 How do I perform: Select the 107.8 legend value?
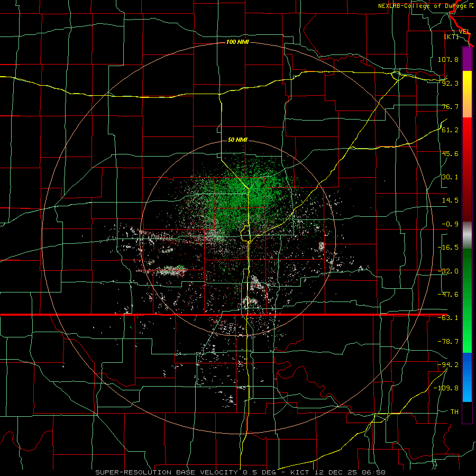pos(448,59)
